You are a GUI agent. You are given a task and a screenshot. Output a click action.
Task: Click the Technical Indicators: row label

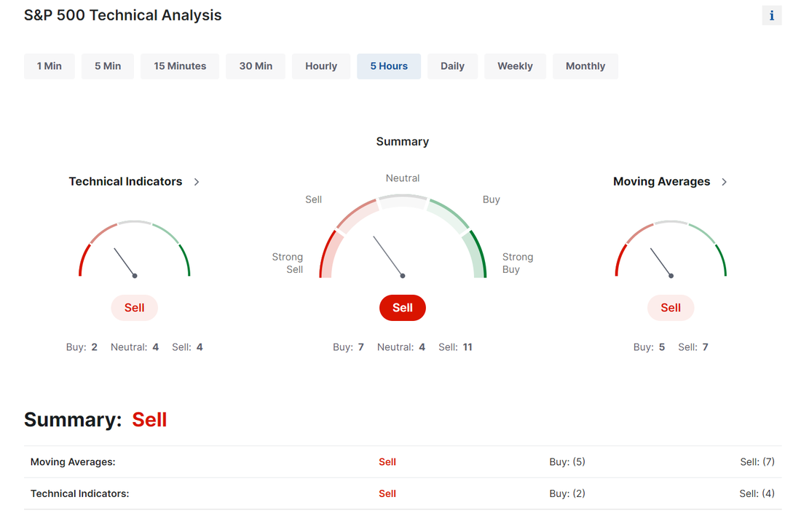coord(79,493)
